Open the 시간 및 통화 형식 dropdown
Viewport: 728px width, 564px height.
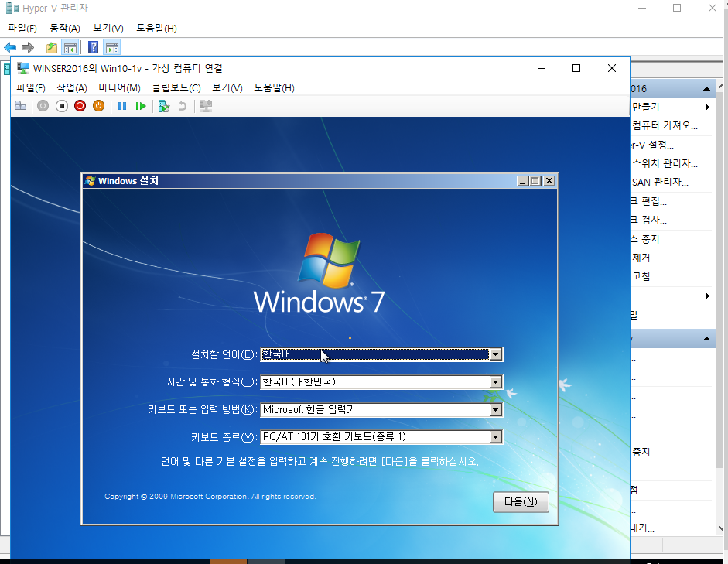click(495, 382)
